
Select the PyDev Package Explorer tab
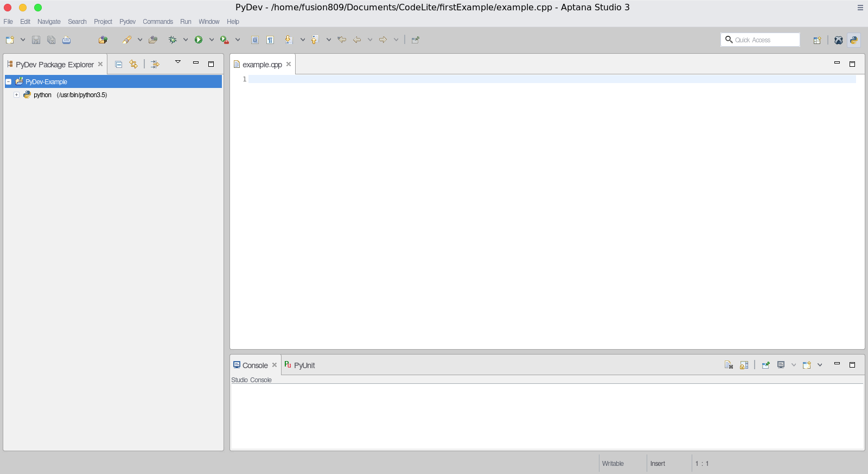pos(54,65)
